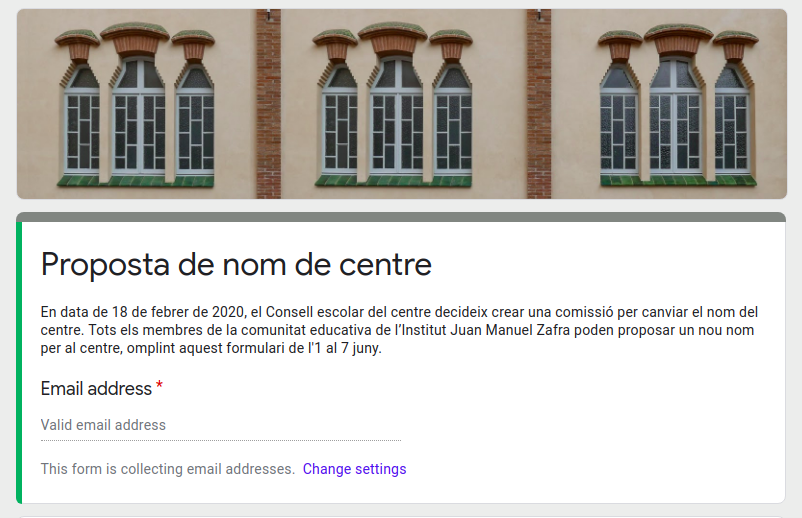Select the left group of arched windows
Viewport: 802px width, 518px height.
point(135,110)
